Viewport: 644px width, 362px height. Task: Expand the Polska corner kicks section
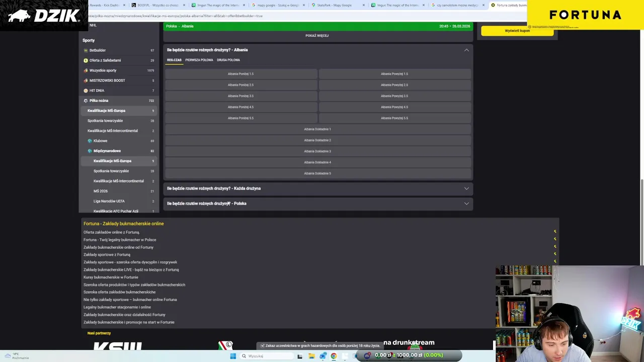466,204
